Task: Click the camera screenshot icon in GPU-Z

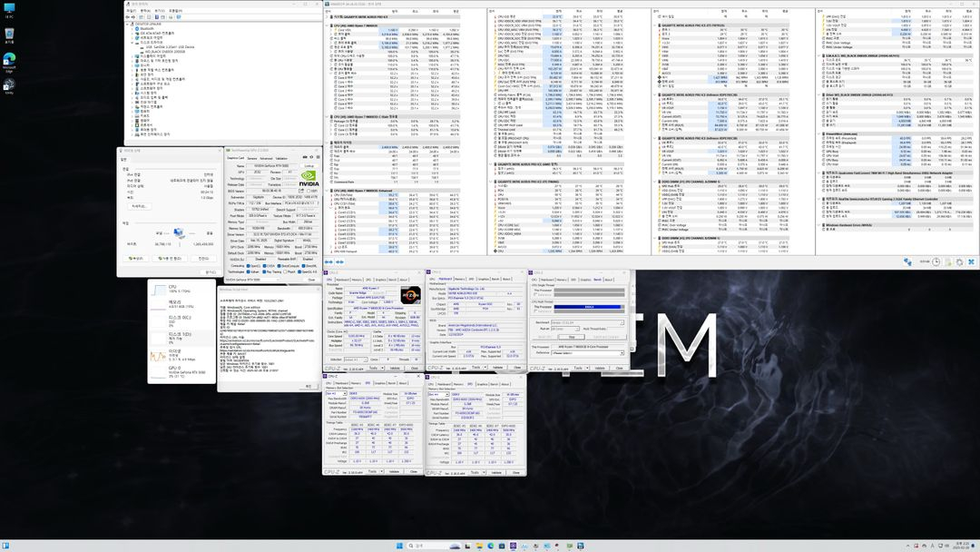Action: click(x=304, y=157)
